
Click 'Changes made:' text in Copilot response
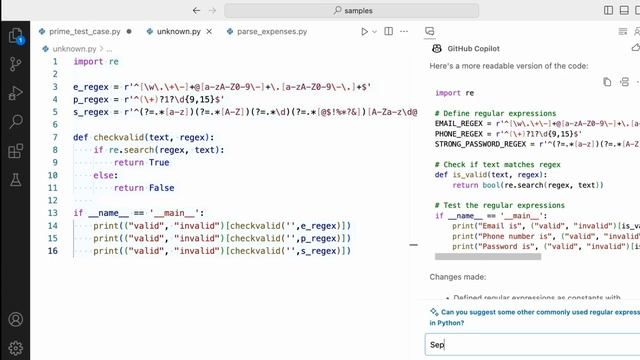point(458,277)
